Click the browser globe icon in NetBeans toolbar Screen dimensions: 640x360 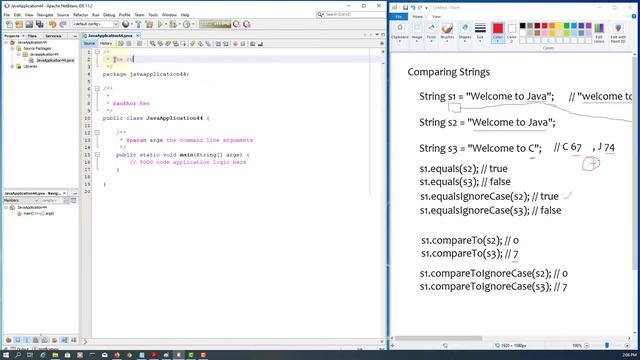(126, 24)
